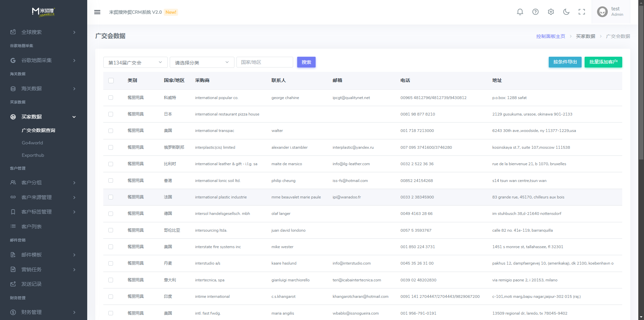Click the 营销任务 icon in sidebar

(13, 269)
